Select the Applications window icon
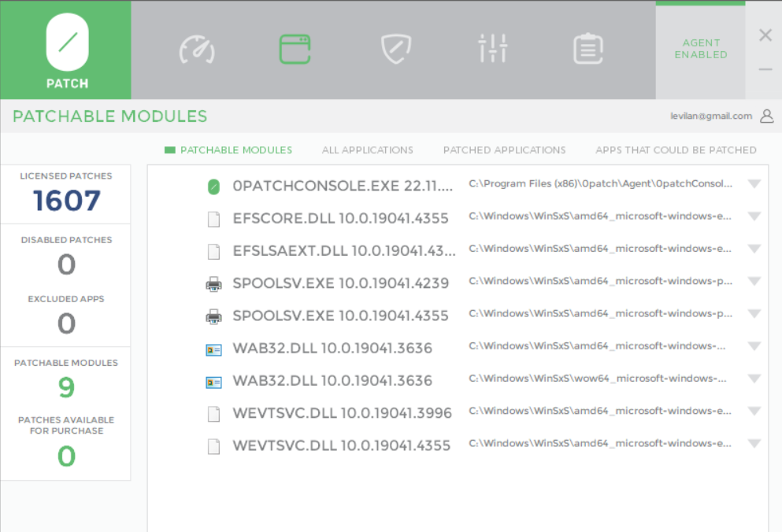The width and height of the screenshot is (782, 532). coord(295,49)
